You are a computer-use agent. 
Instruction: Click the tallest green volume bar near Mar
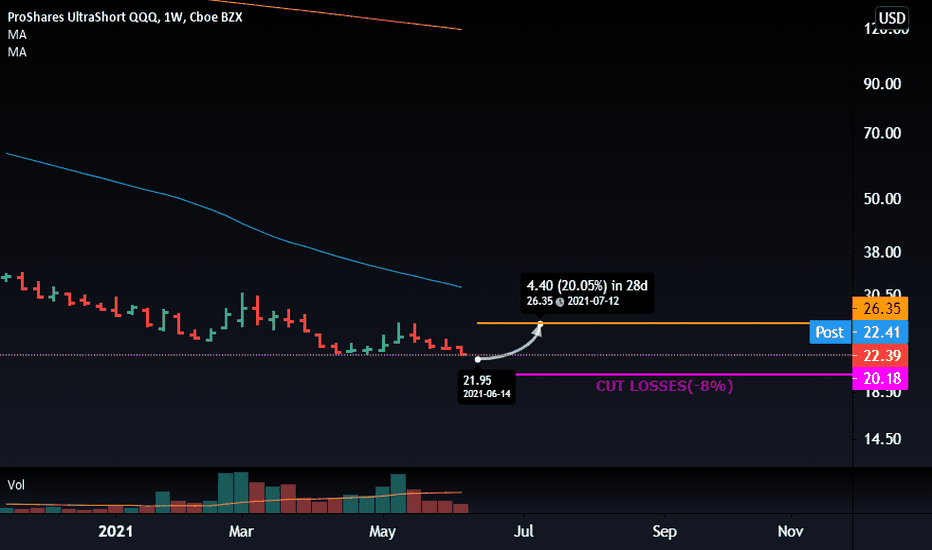pos(241,492)
